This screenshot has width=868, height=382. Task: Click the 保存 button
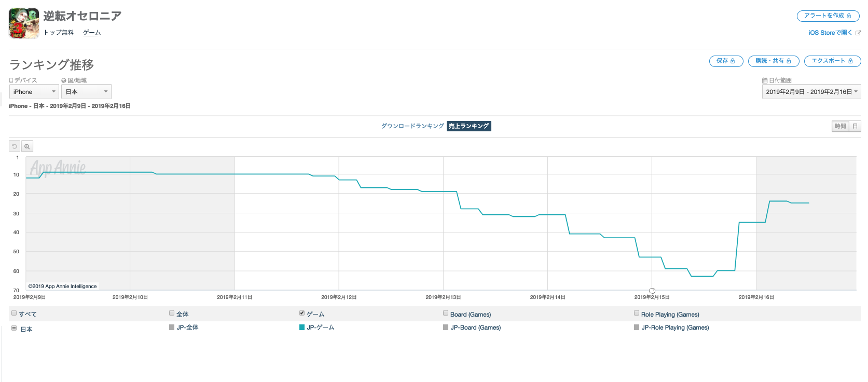pyautogui.click(x=726, y=61)
